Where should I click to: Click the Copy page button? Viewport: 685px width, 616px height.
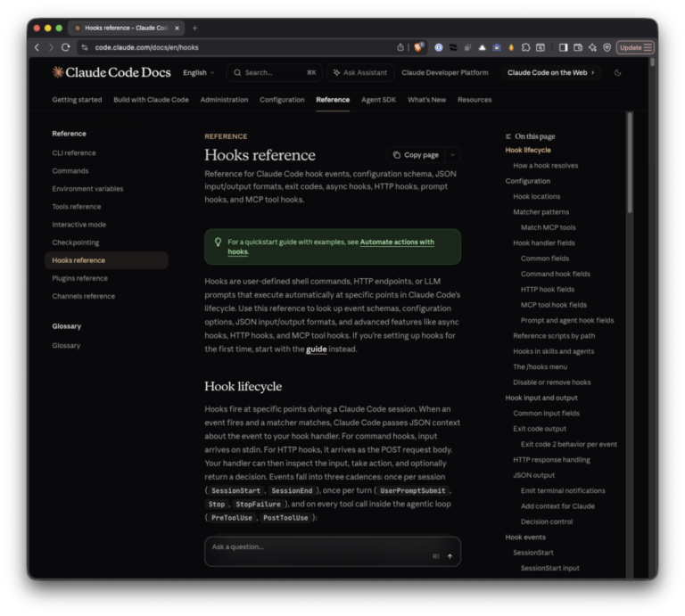(416, 155)
